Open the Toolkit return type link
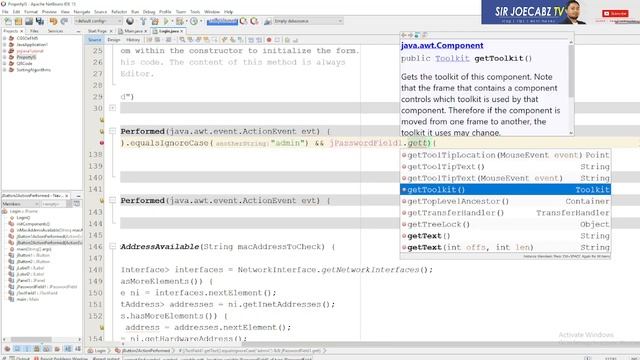Viewport: 640px width, 360px height. tap(452, 58)
